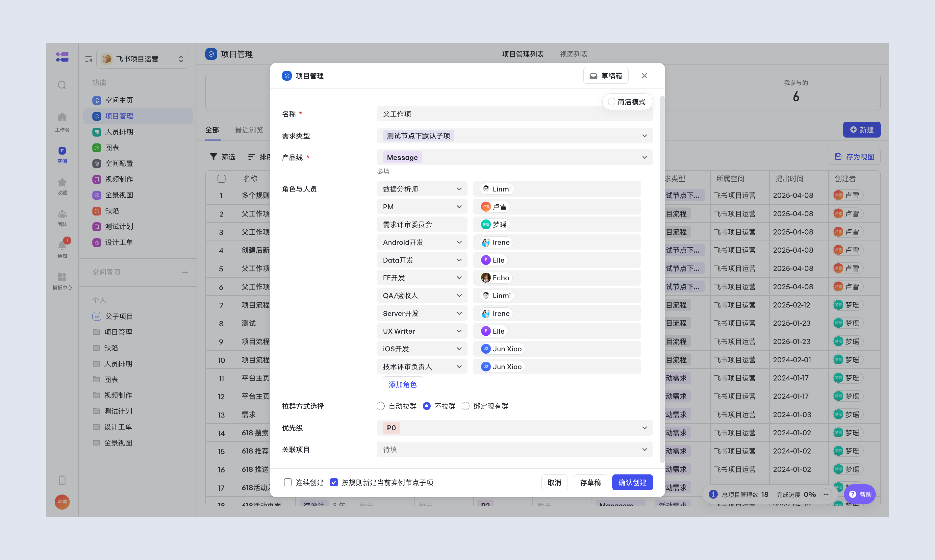Viewport: 935px width, 560px height.
Task: Open the 卢雪 user avatar at bottom left
Action: [x=62, y=502]
